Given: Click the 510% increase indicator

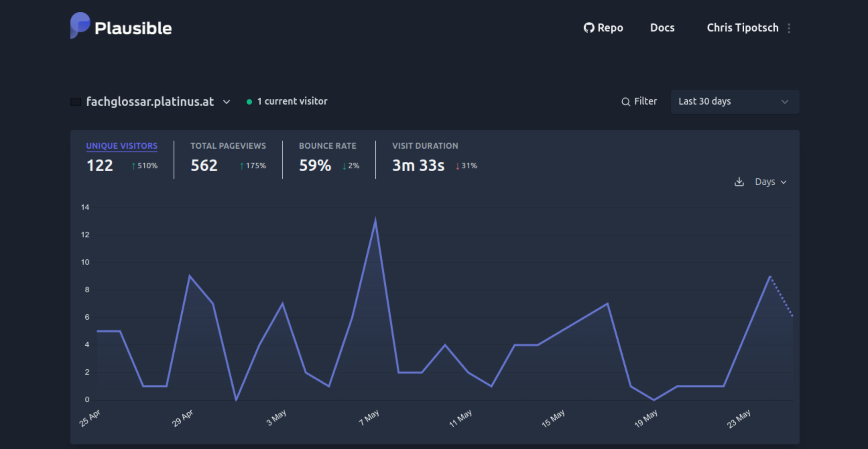Looking at the screenshot, I should [x=144, y=166].
